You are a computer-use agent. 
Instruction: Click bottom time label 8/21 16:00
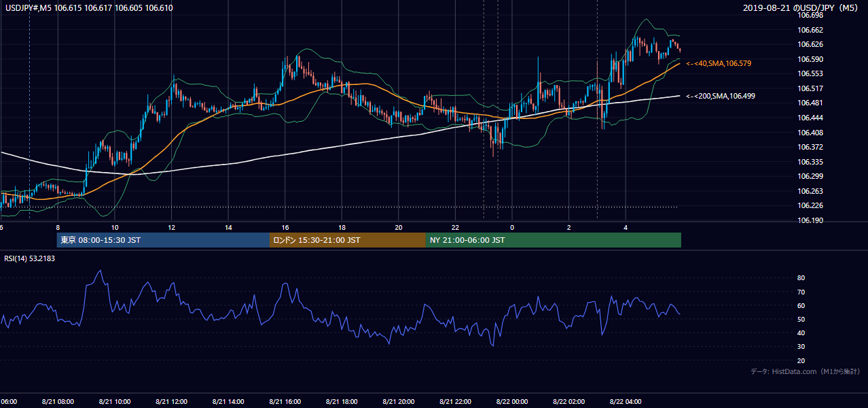tap(285, 402)
